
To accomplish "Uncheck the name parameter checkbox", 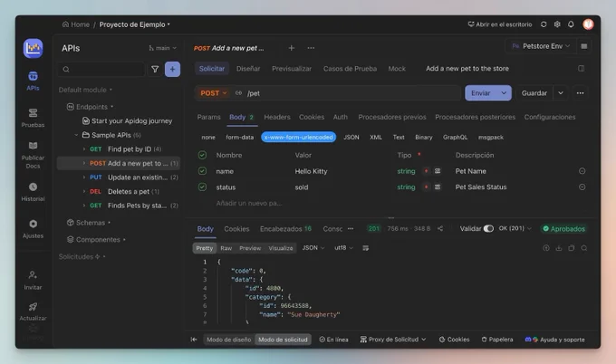I will pos(202,171).
